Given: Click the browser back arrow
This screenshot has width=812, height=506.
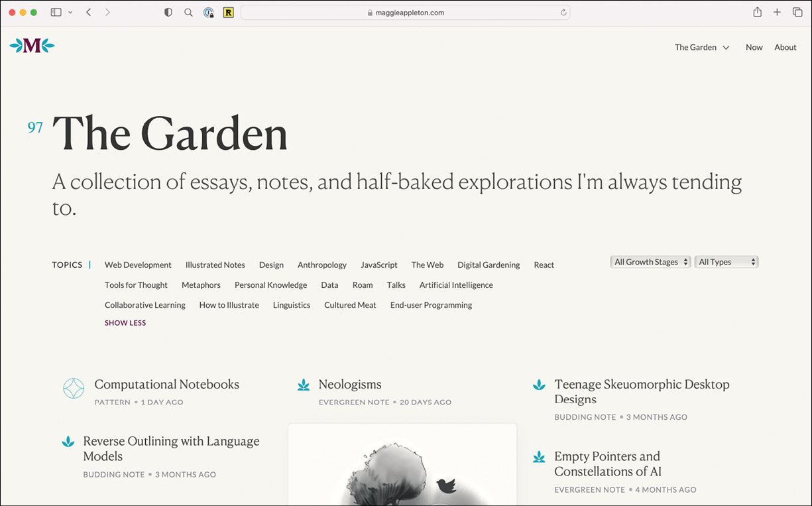Looking at the screenshot, I should [x=88, y=13].
